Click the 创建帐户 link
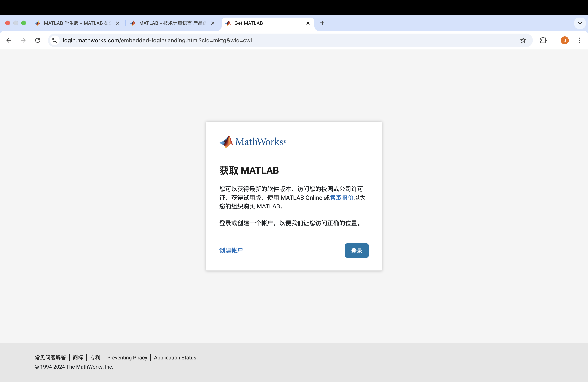 click(x=231, y=250)
